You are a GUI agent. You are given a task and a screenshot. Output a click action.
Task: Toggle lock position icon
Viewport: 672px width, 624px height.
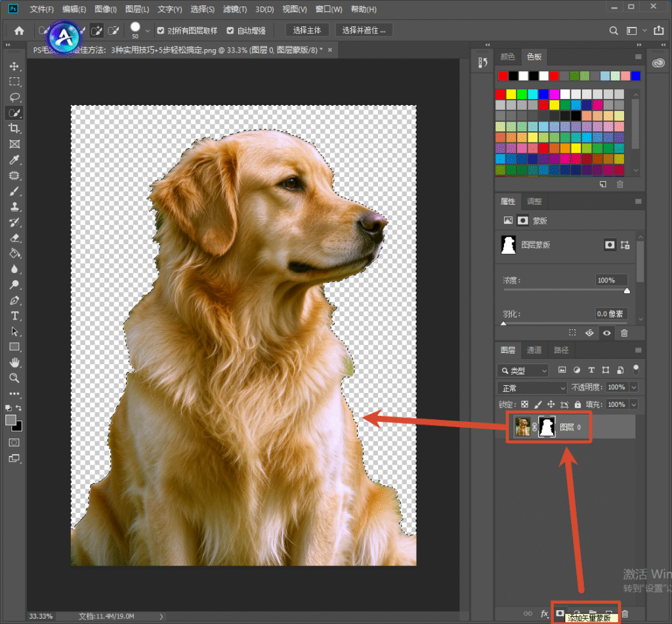pos(551,404)
